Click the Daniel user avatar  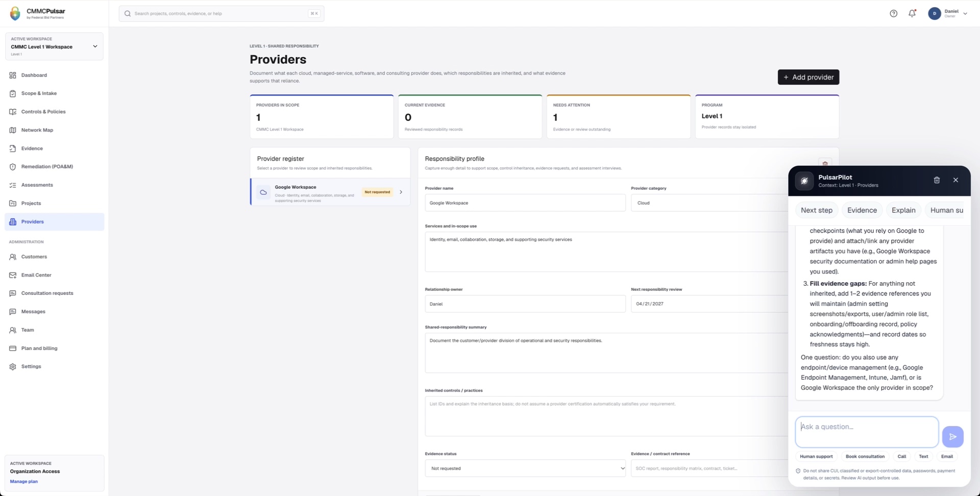(934, 14)
